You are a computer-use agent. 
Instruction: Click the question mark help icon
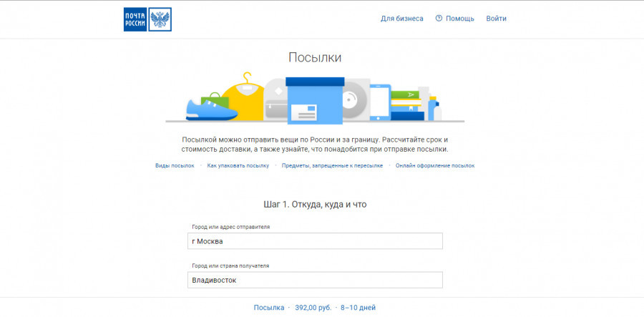(439, 19)
